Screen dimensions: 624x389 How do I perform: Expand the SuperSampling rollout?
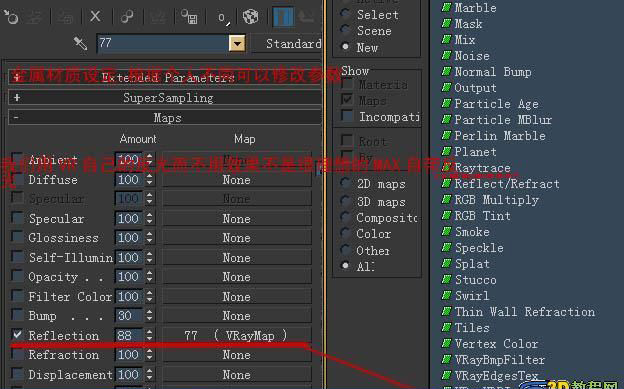(165, 98)
